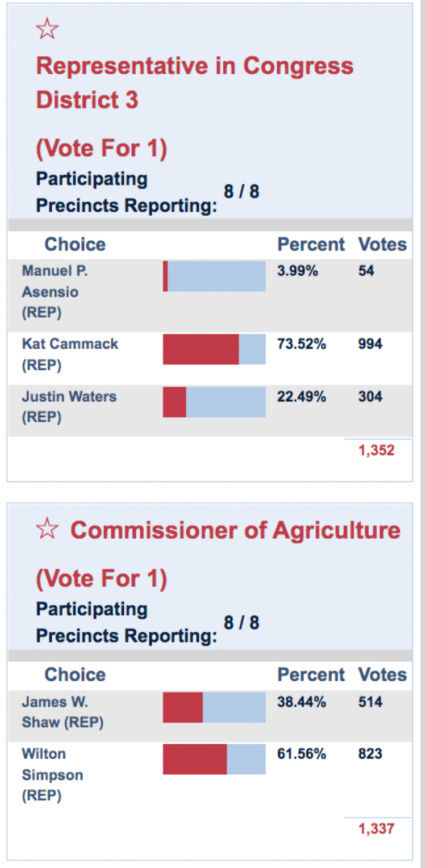Click the star icon above Representative in Congress
The width and height of the screenshot is (426, 868).
(x=47, y=29)
